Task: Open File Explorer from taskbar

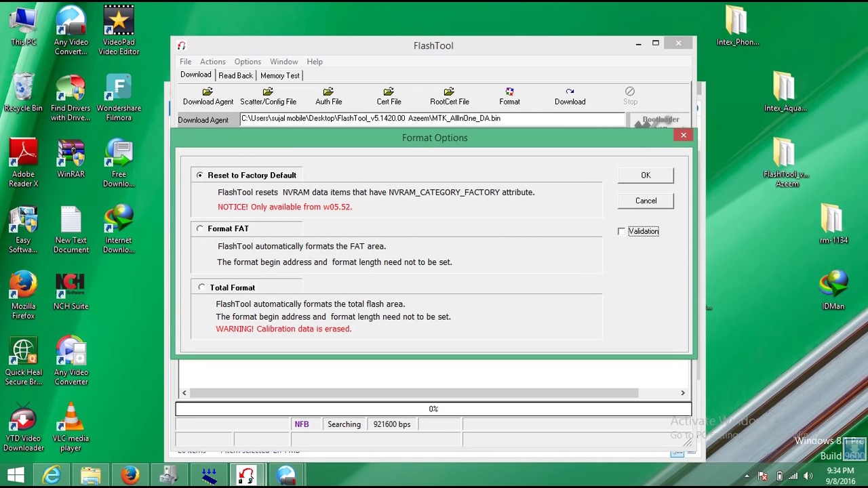Action: click(90, 475)
